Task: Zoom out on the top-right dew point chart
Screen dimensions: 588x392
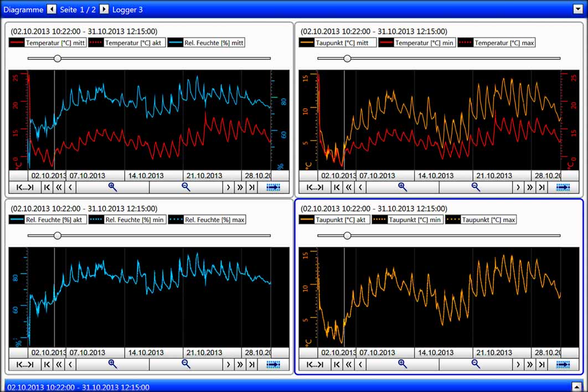Action: 476,187
